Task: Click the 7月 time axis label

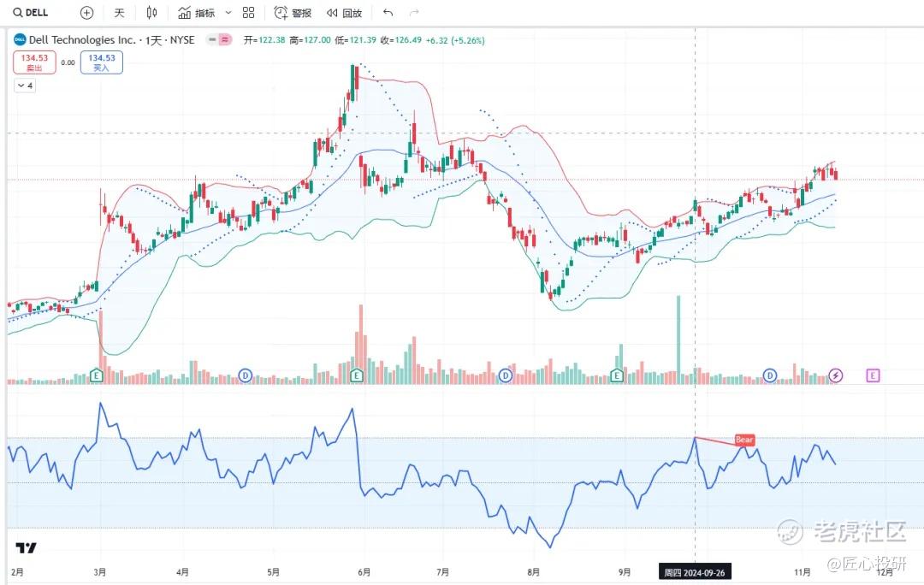Action: [x=442, y=572]
